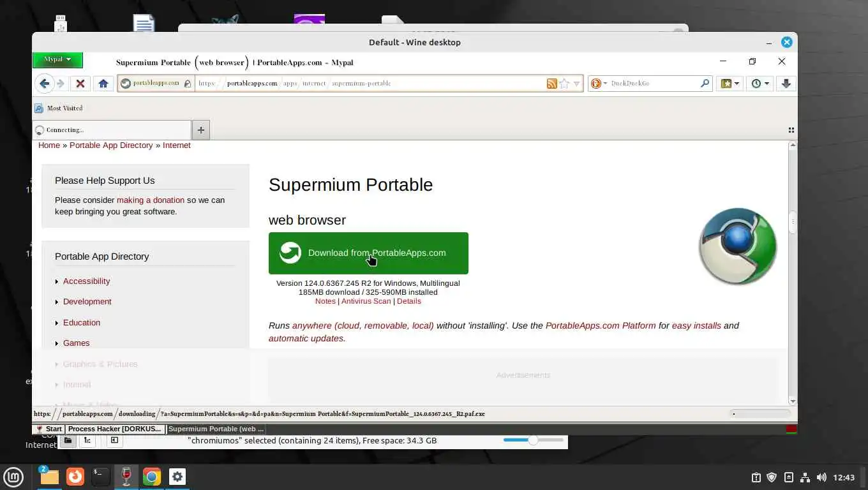
Task: Click the scroll up arrow of page
Action: coord(793,145)
